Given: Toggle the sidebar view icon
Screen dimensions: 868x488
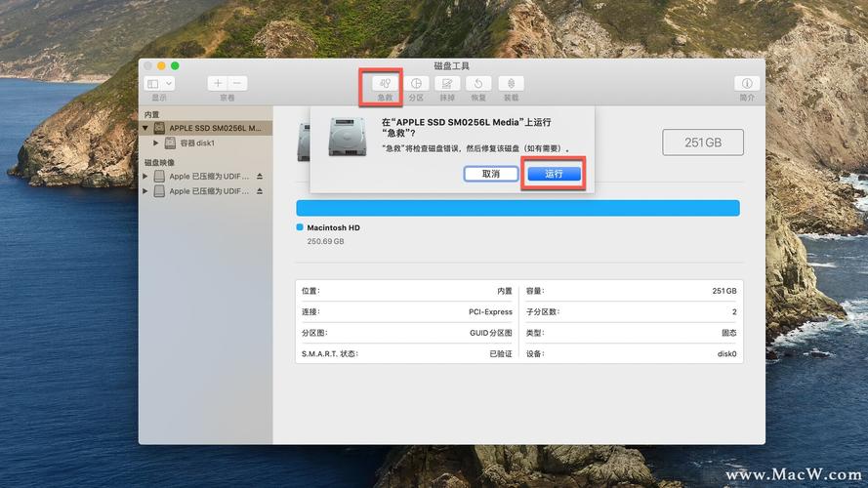Looking at the screenshot, I should [x=152, y=84].
